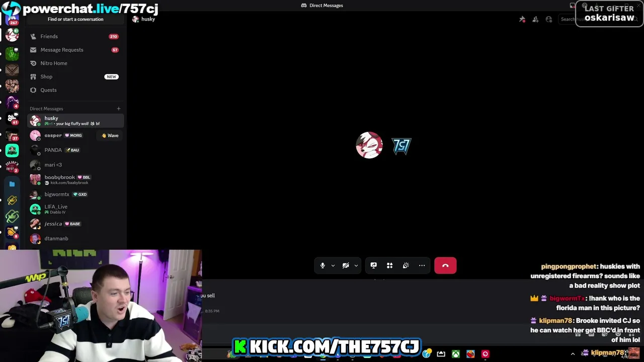Open the teal house server icon
644x362 pixels.
point(12,150)
